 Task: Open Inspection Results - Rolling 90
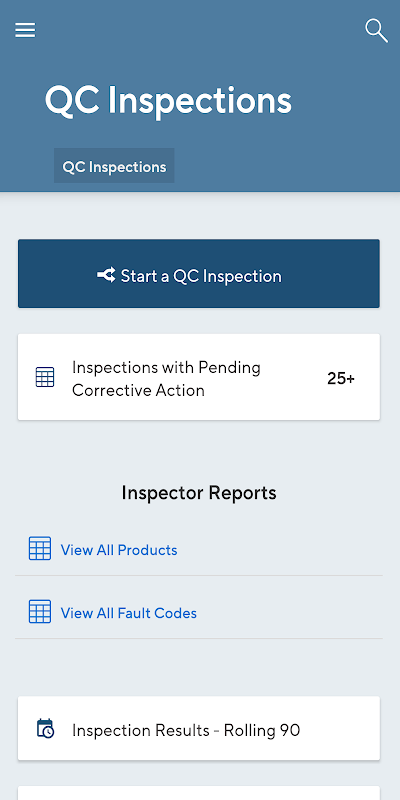pyautogui.click(x=199, y=728)
